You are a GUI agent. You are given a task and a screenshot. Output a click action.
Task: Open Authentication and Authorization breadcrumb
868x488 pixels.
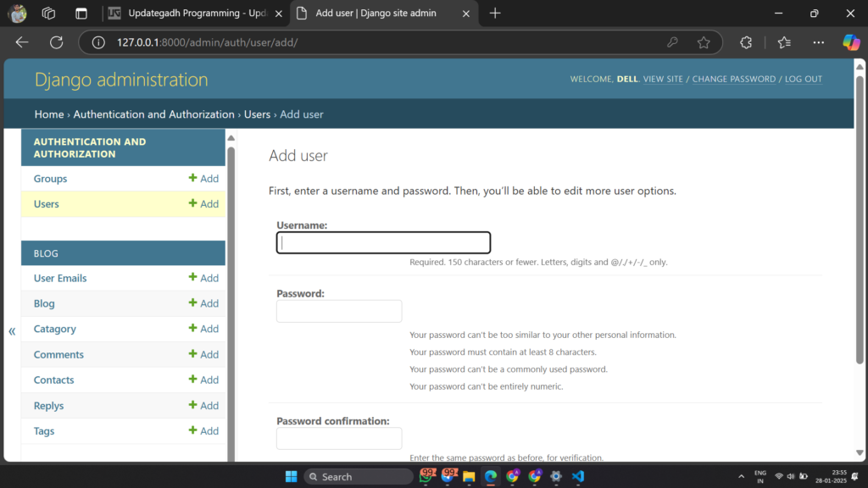click(x=154, y=114)
